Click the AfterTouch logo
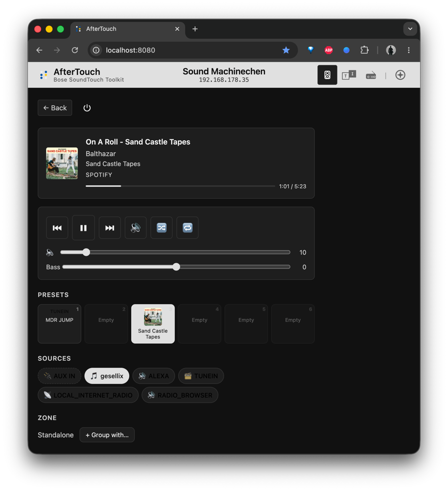 [x=44, y=75]
